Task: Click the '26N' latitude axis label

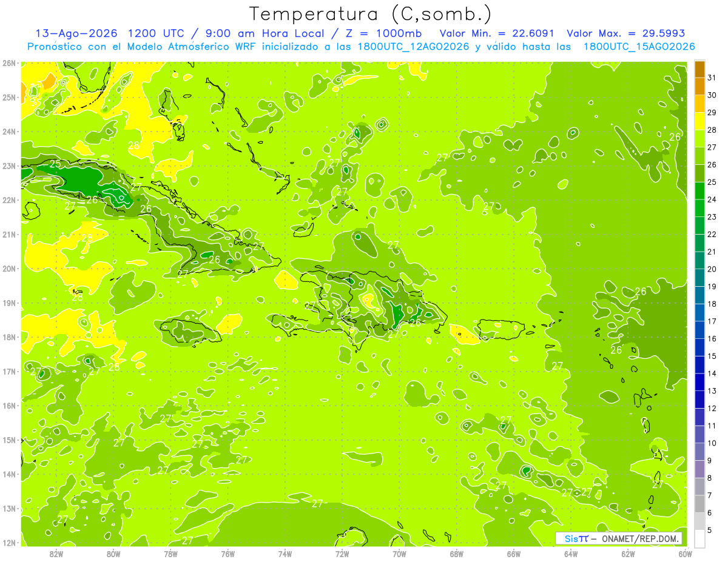Action: point(9,63)
